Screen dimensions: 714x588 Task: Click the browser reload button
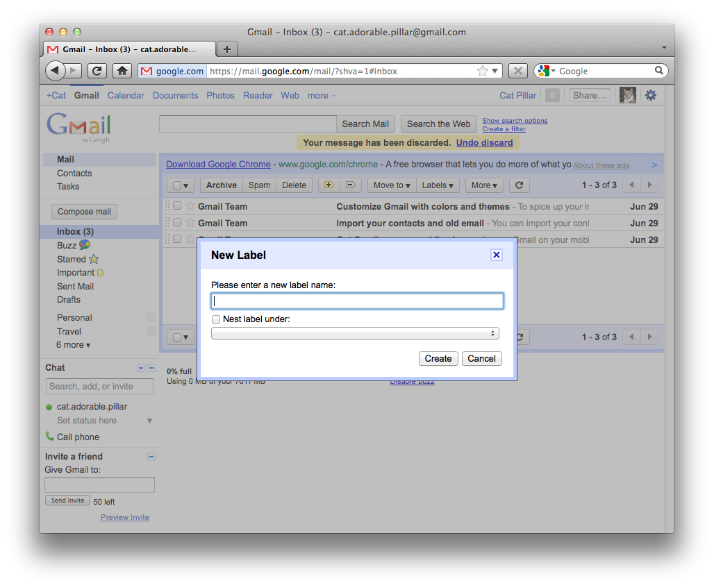[x=97, y=71]
